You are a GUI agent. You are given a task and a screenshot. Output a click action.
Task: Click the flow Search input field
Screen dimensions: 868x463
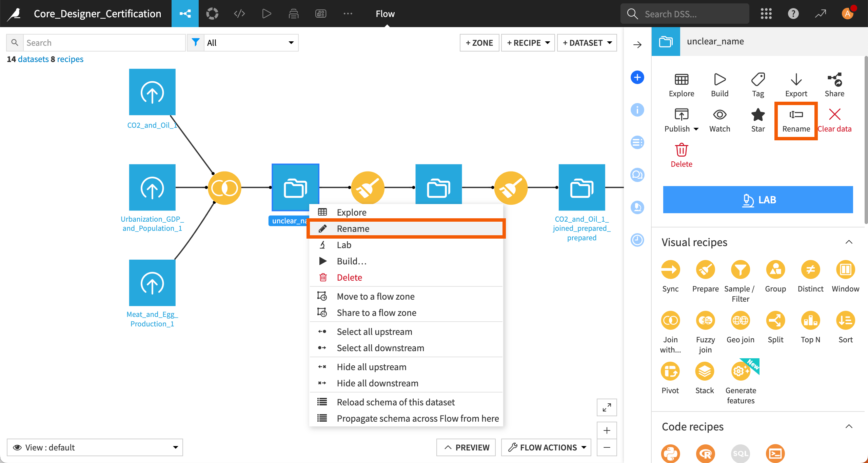point(104,43)
